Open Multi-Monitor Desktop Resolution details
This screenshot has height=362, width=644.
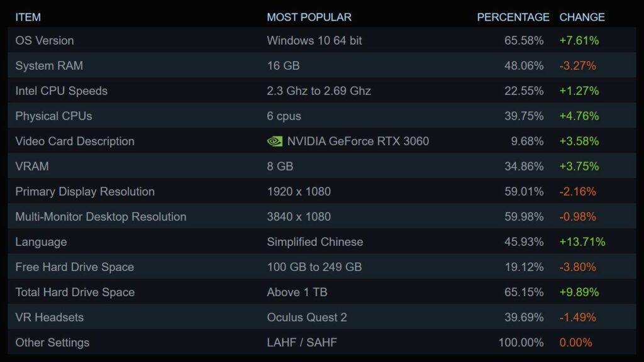click(x=101, y=217)
